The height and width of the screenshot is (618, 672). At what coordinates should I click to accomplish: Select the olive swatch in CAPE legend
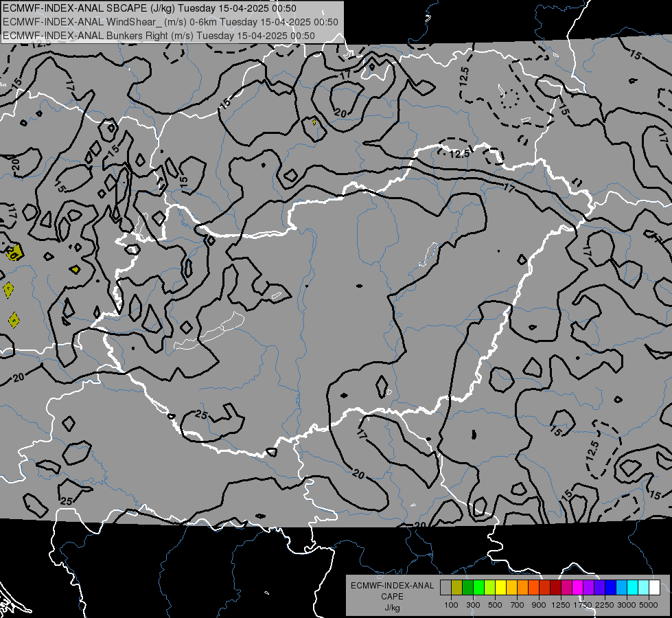pyautogui.click(x=457, y=587)
